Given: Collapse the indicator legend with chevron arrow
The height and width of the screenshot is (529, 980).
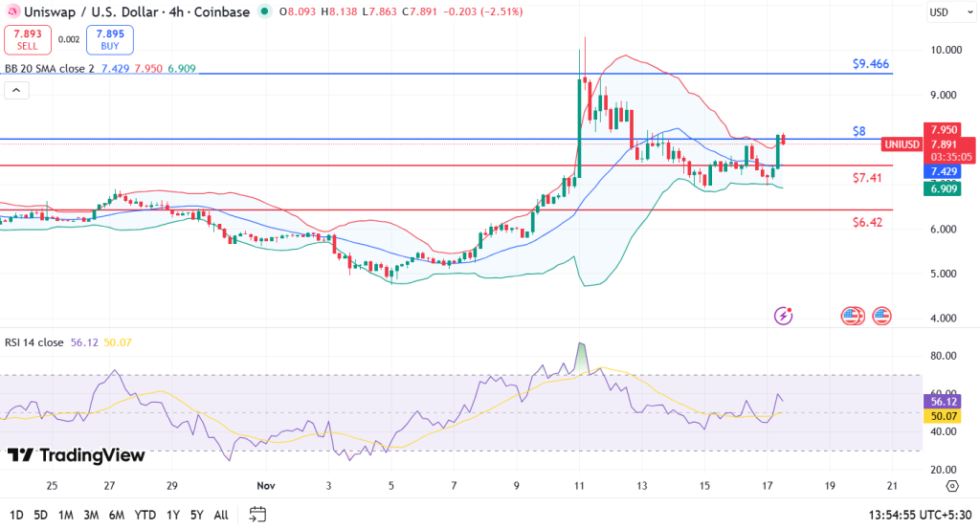Looking at the screenshot, I should (x=15, y=91).
